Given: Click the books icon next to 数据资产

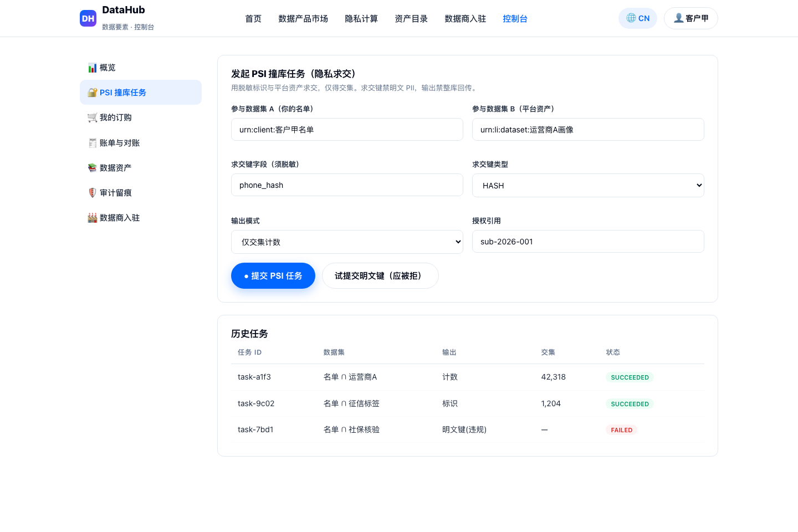Looking at the screenshot, I should click(x=93, y=168).
